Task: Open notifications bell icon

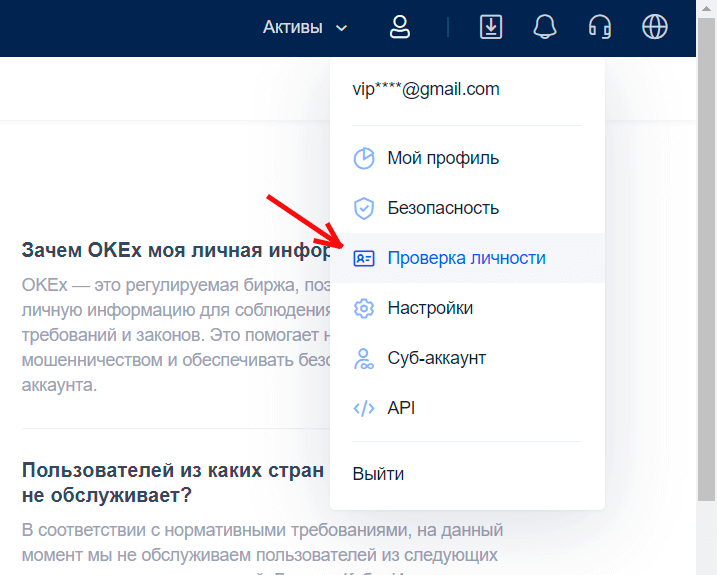Action: point(545,27)
